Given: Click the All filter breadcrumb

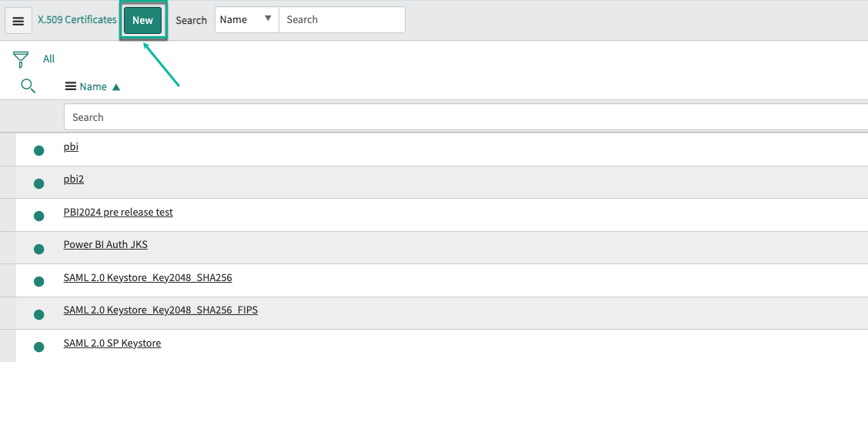Looking at the screenshot, I should tap(49, 59).
